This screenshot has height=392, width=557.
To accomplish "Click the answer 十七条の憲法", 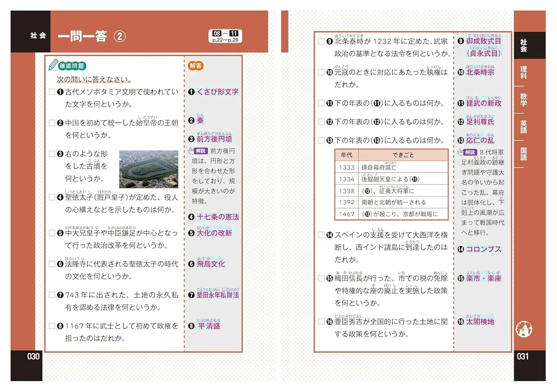I will (x=218, y=217).
